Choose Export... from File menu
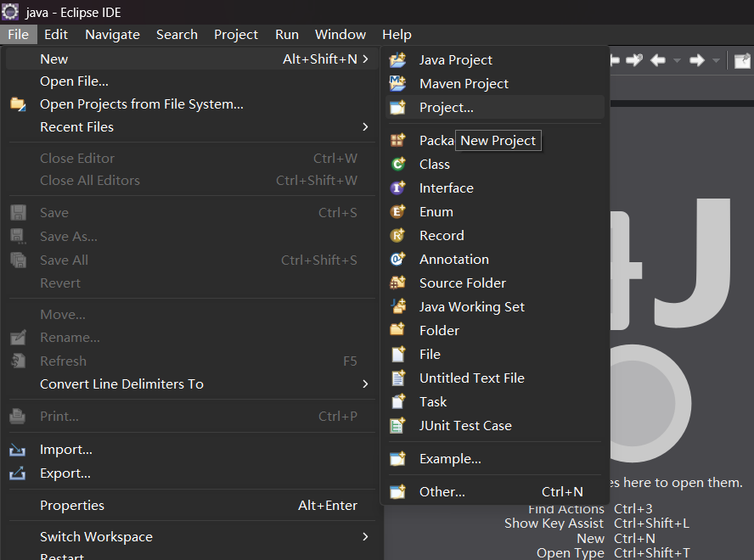The height and width of the screenshot is (560, 754). coord(191,473)
